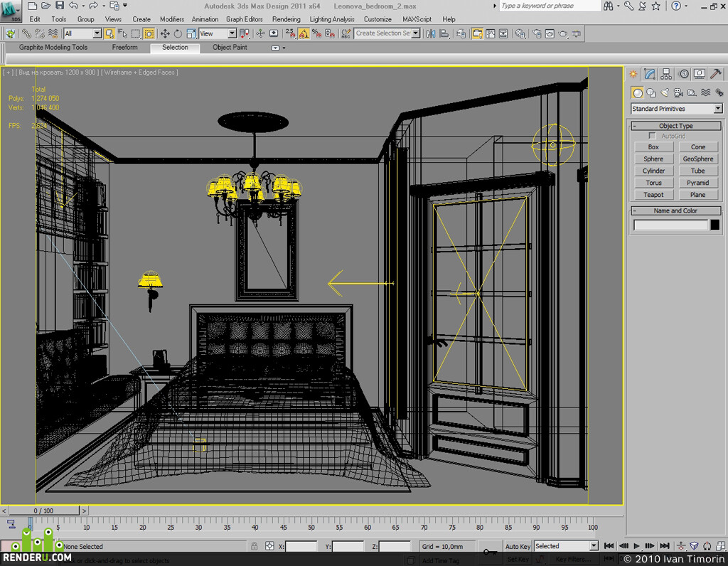The width and height of the screenshot is (728, 566).
Task: Open the Utilities hammer panel
Action: click(x=716, y=74)
